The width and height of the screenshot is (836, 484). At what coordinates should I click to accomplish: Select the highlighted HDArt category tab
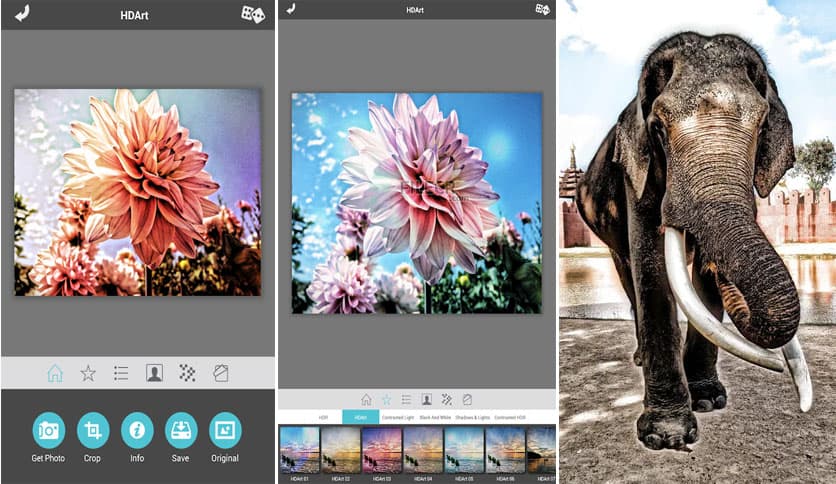[360, 417]
